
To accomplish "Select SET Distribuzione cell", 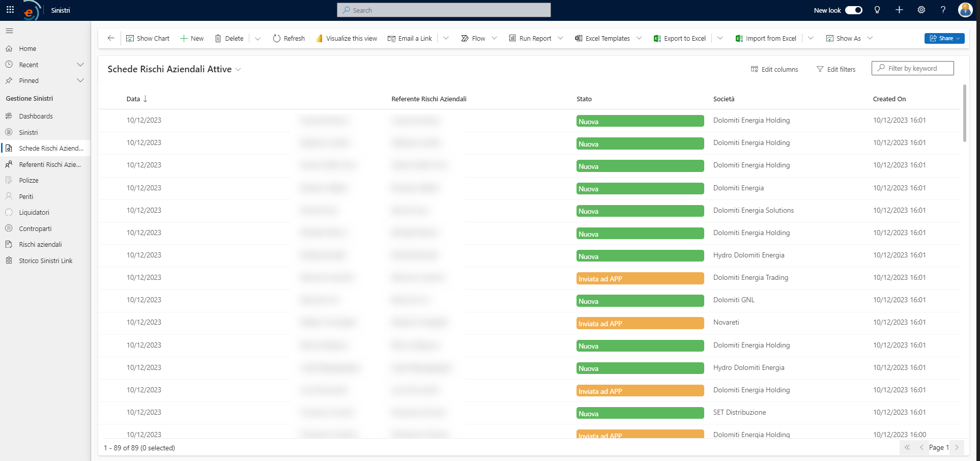I will [739, 413].
